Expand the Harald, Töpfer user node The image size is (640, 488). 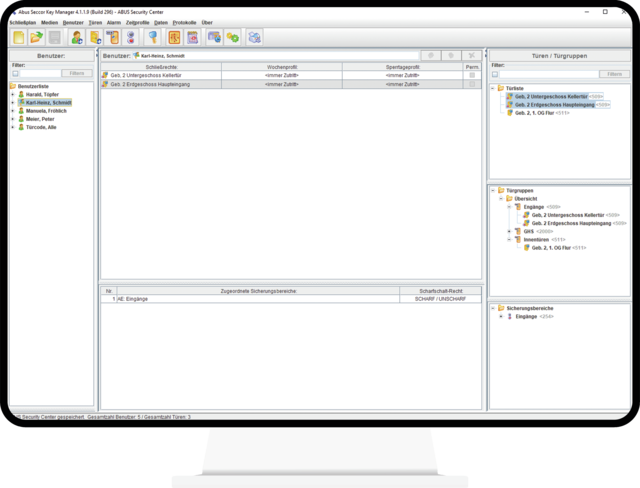pyautogui.click(x=13, y=94)
